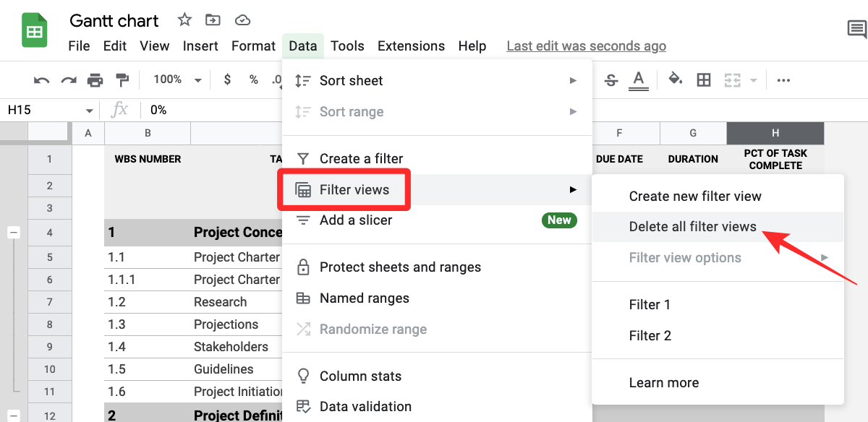Click the Gantt chart document title

114,20
